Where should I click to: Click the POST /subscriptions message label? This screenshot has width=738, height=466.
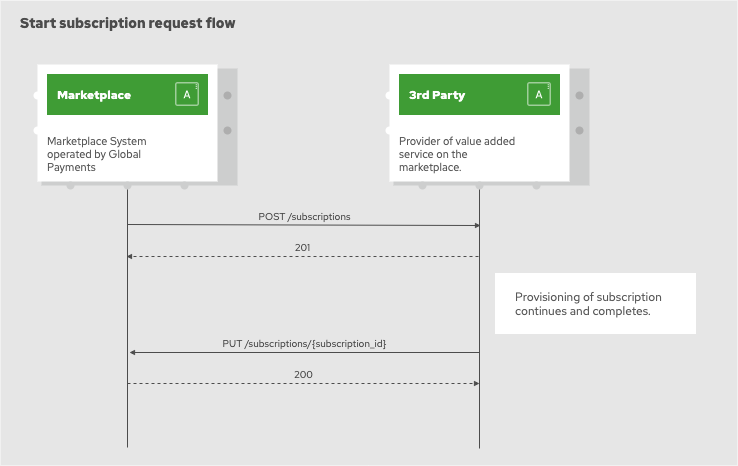tap(304, 216)
